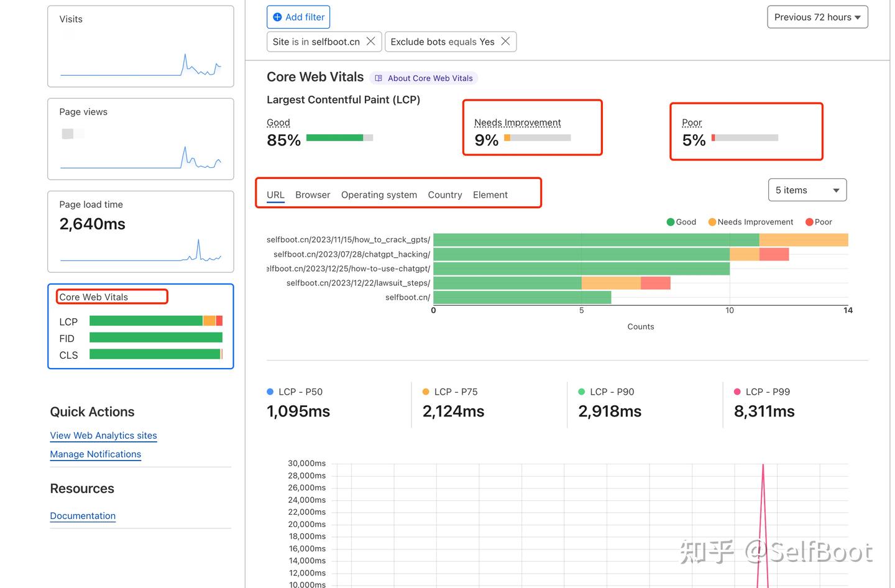Open the Operating system breakdown
Screen dimensions: 895x588
pyautogui.click(x=379, y=195)
